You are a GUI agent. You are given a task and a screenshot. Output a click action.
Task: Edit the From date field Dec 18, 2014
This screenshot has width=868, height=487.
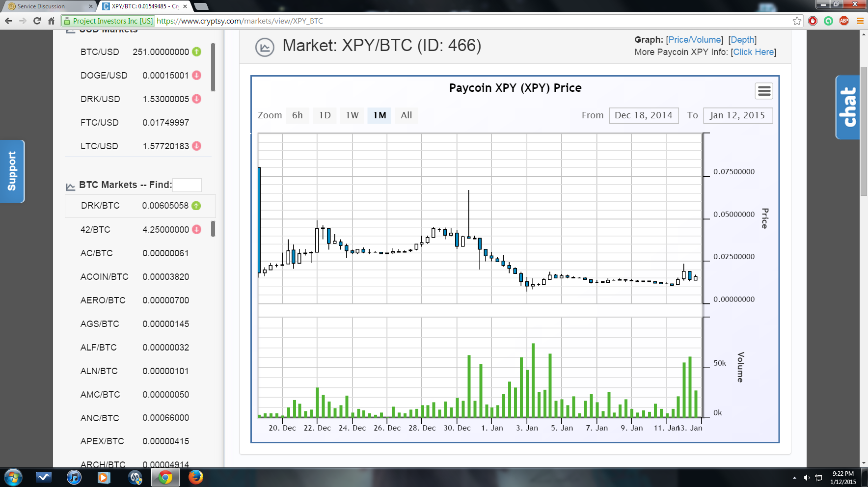pyautogui.click(x=644, y=115)
